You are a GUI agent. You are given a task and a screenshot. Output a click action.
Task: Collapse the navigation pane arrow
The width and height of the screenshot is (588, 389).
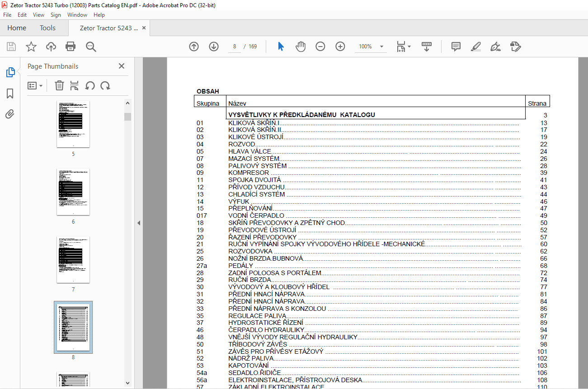point(139,223)
